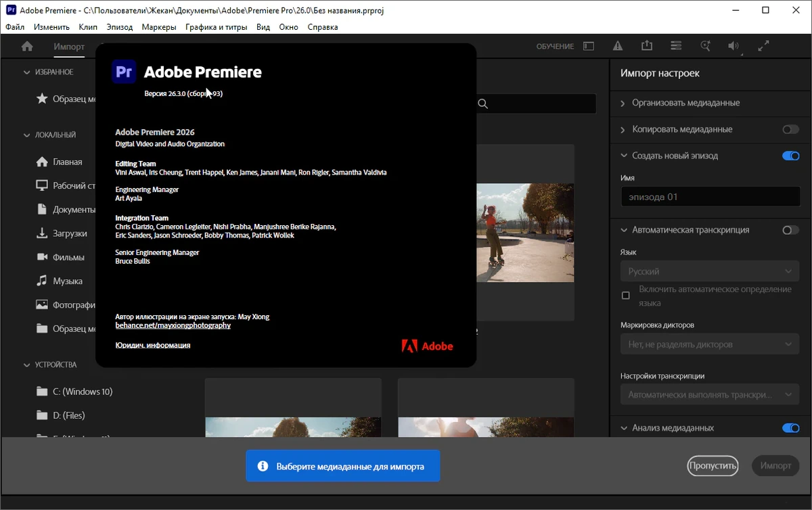
Task: Click the 'Adobe Premiere 2026' text
Action: [155, 132]
